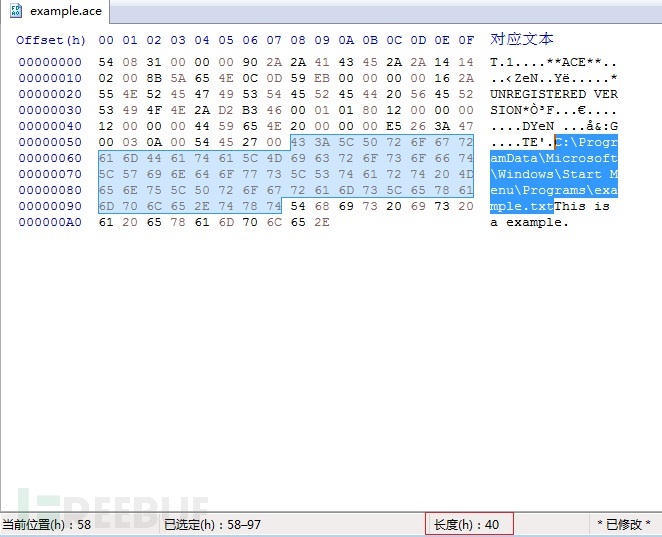Click the 当前位置(h): 58 status field

(x=47, y=525)
